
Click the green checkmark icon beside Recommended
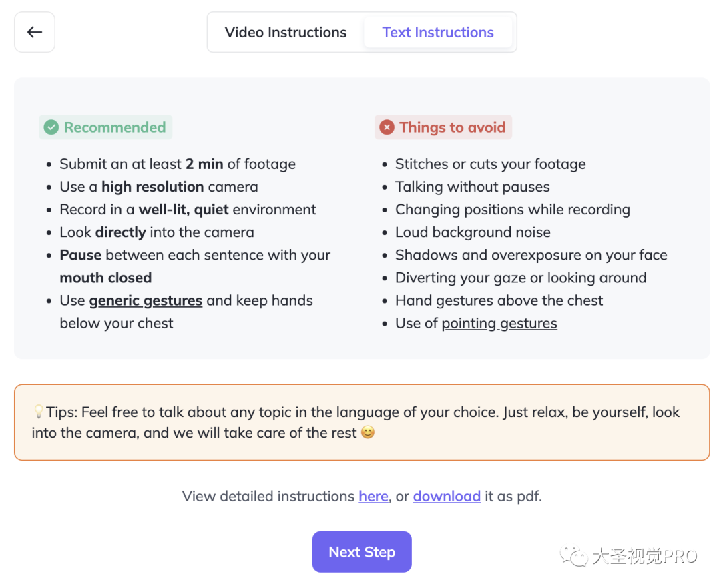click(51, 127)
